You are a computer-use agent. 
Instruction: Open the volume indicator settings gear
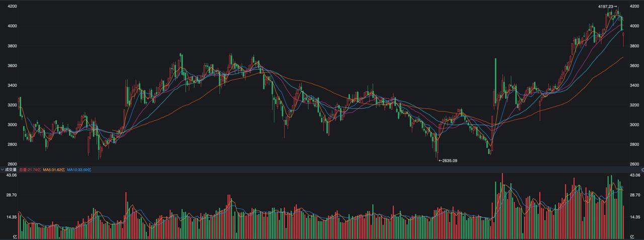pyautogui.click(x=642, y=170)
